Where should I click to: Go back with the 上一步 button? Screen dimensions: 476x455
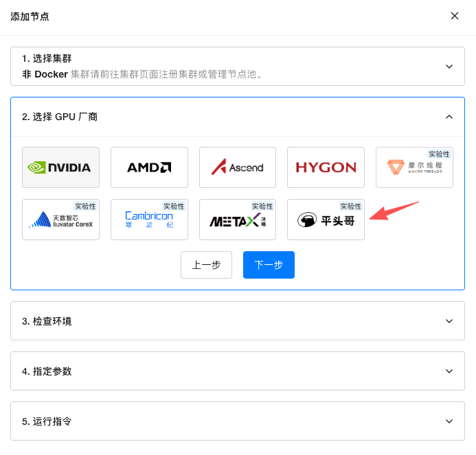pos(207,265)
